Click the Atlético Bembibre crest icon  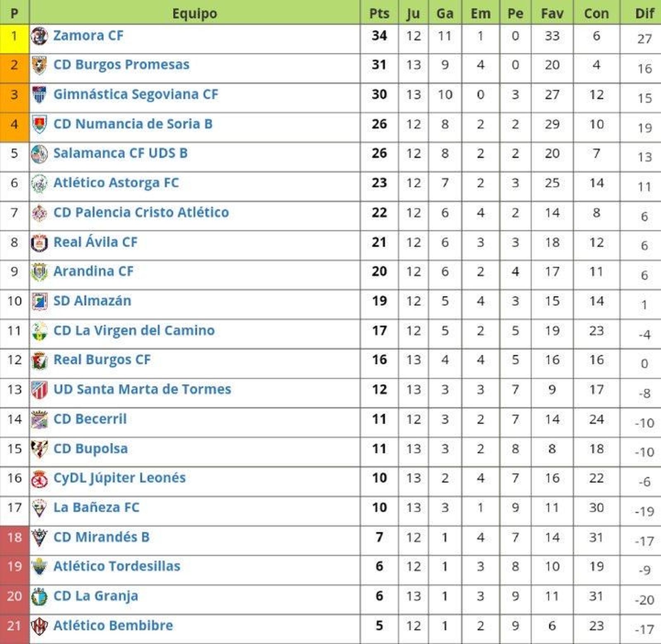point(39,626)
